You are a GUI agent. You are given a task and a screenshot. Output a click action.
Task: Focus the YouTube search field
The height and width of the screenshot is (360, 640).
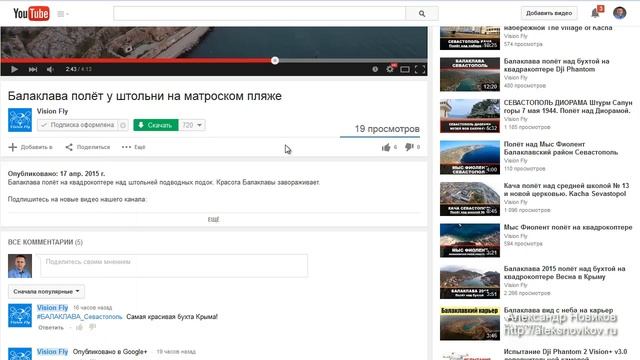[x=260, y=13]
